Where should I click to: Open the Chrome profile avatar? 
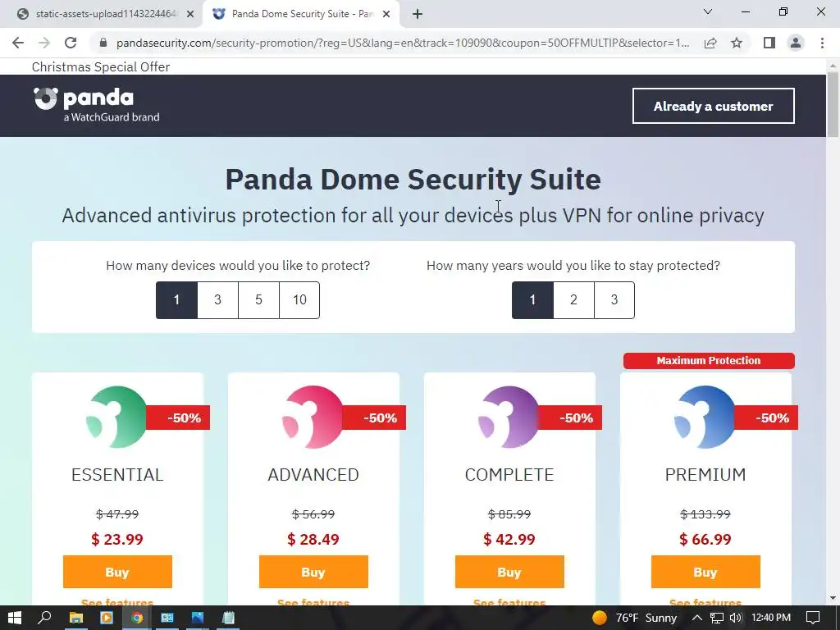[796, 43]
